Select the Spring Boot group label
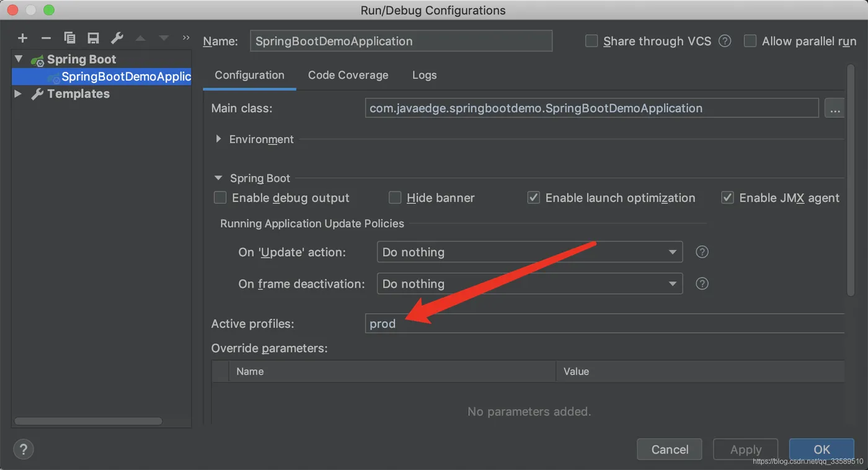This screenshot has width=868, height=470. coord(81,59)
